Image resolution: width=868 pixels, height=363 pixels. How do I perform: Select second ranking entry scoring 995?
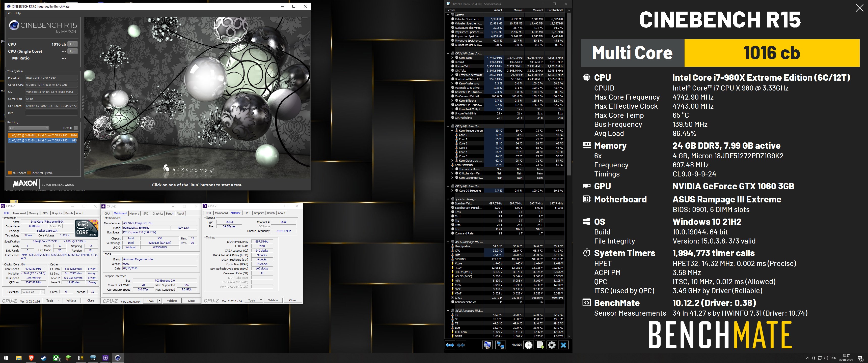(x=42, y=140)
